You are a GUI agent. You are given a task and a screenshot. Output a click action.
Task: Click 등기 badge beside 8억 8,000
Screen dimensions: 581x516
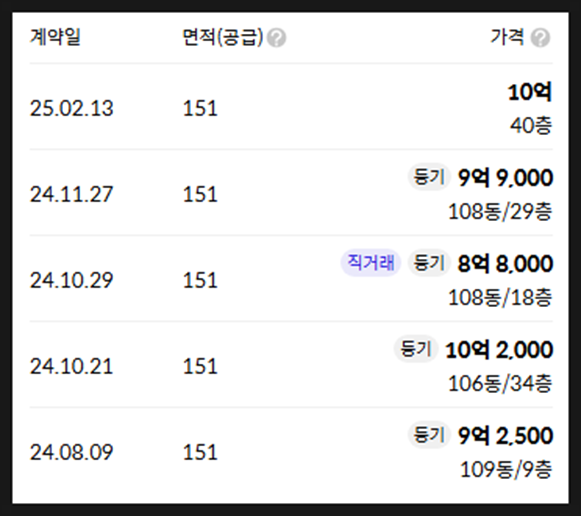point(429,263)
